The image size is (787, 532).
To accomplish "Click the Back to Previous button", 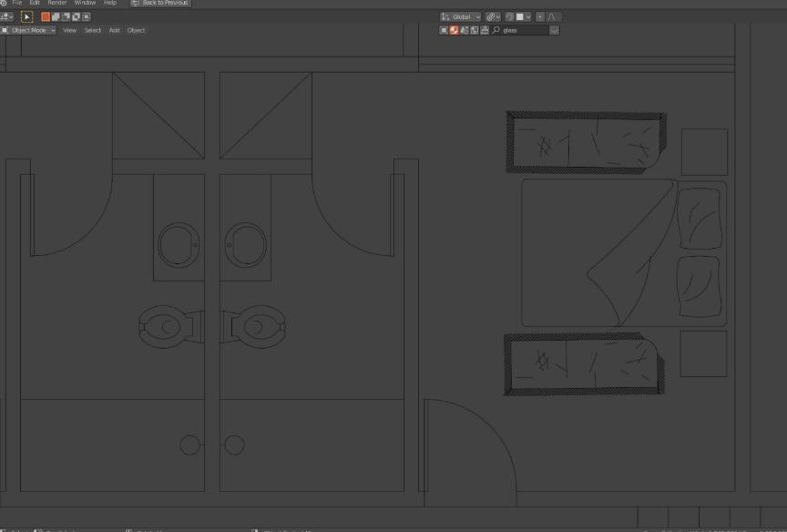I will [x=160, y=3].
